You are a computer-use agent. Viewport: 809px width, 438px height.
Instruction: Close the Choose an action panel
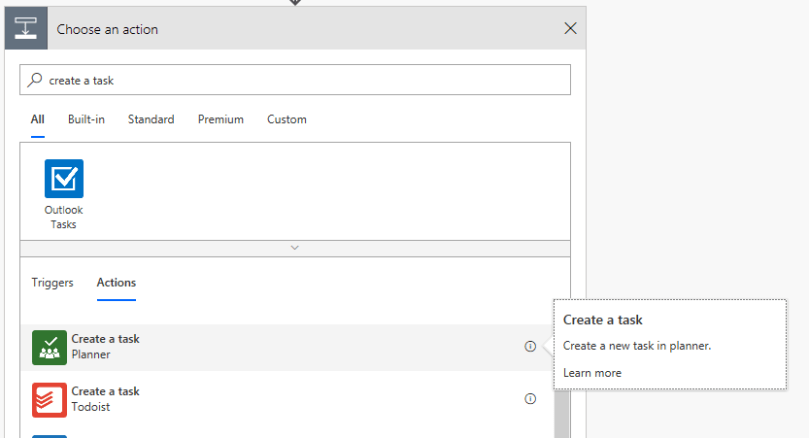[x=570, y=28]
